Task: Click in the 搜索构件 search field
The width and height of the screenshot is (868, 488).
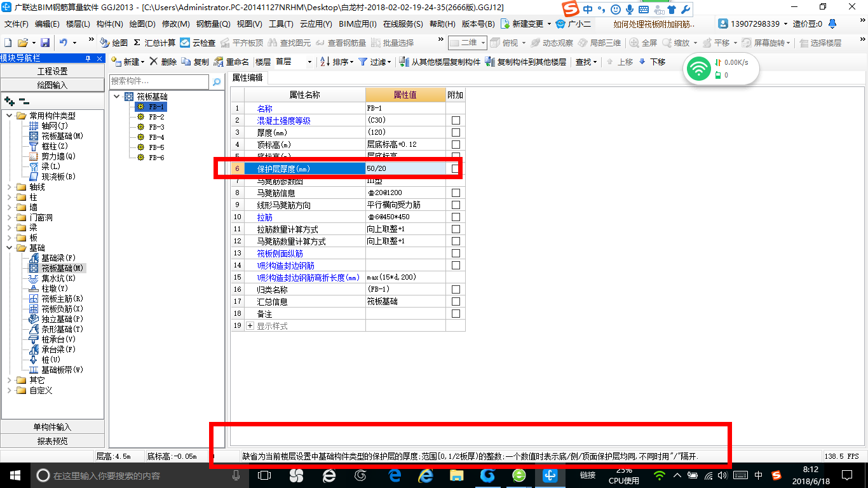Action: tap(159, 81)
